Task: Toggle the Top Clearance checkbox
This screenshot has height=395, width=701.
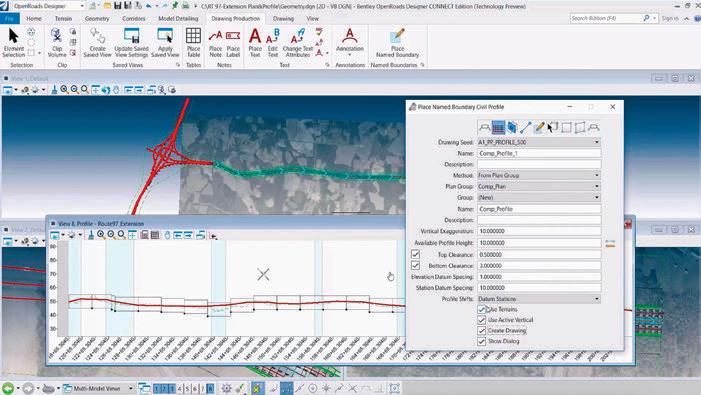Action: [x=415, y=254]
